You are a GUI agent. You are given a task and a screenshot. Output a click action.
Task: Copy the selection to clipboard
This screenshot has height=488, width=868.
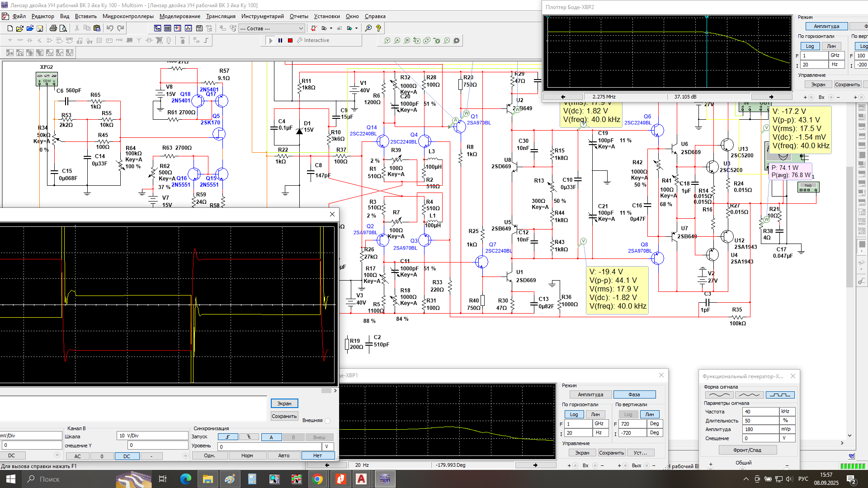[x=87, y=28]
